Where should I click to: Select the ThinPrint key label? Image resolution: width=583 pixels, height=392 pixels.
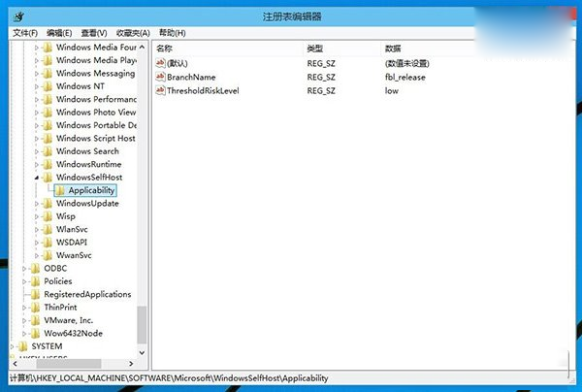(60, 308)
